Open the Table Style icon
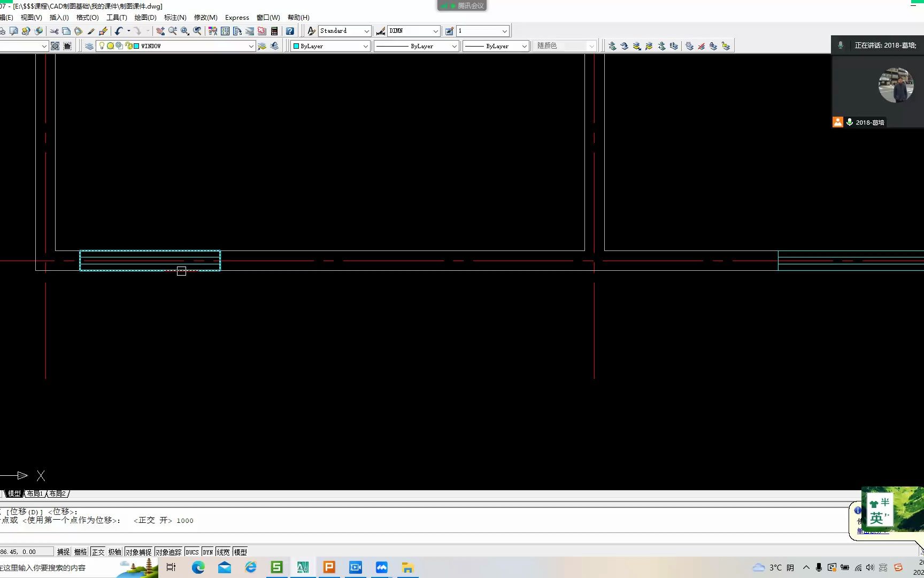Screen dimensions: 924x578 [449, 31]
